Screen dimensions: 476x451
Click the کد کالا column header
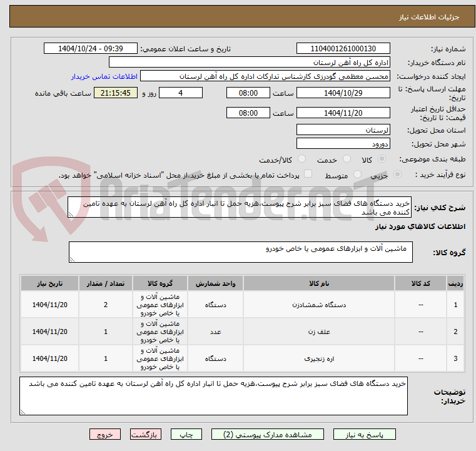click(x=420, y=283)
